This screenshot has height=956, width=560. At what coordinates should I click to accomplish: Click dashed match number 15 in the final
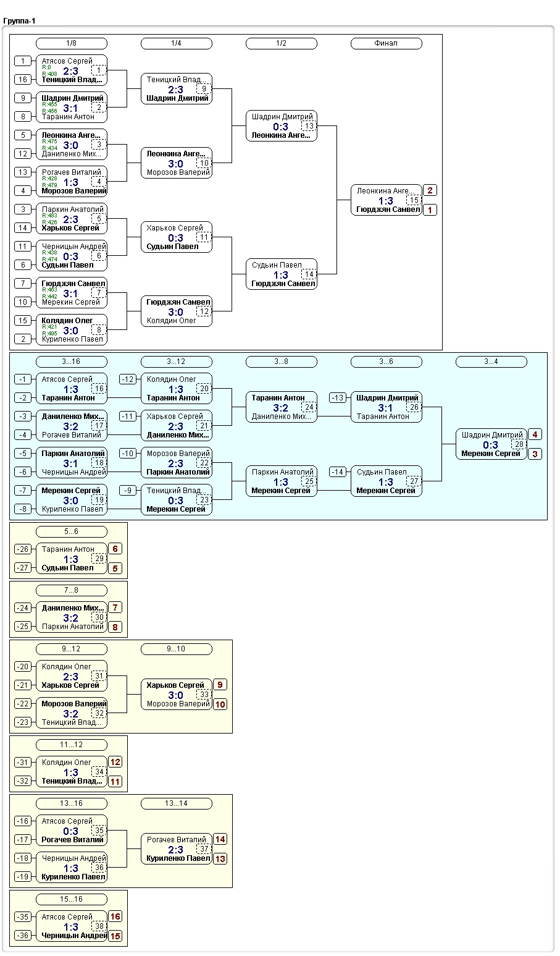pyautogui.click(x=414, y=200)
